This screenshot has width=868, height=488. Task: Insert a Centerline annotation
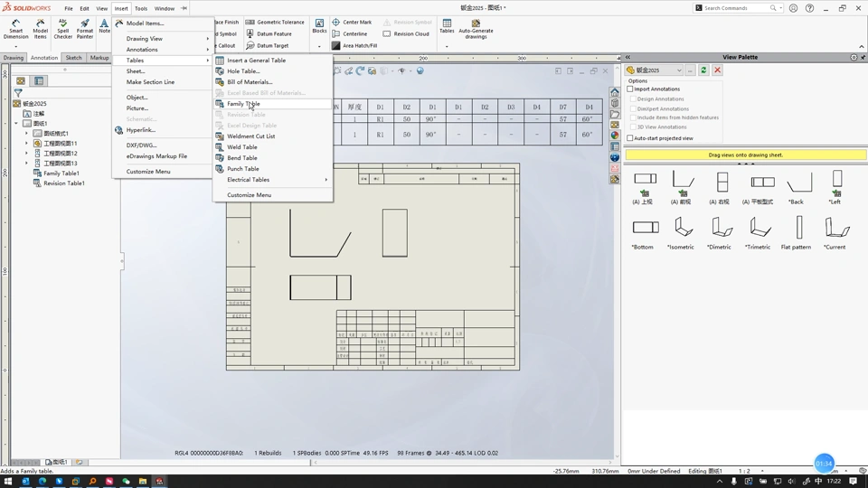pos(349,33)
